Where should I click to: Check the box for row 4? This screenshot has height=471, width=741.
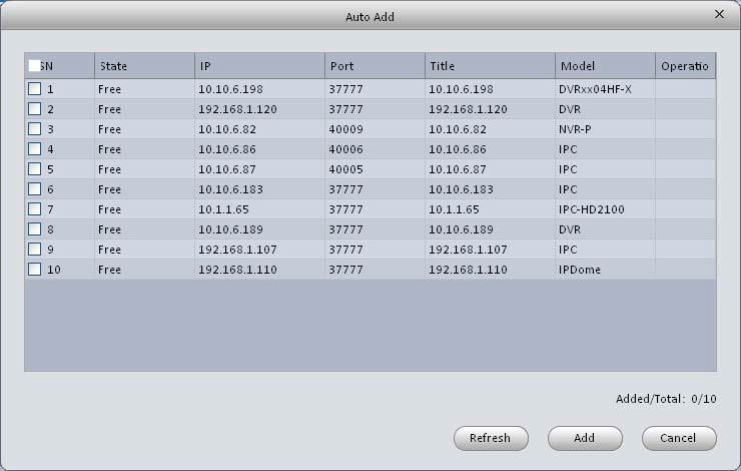34,149
